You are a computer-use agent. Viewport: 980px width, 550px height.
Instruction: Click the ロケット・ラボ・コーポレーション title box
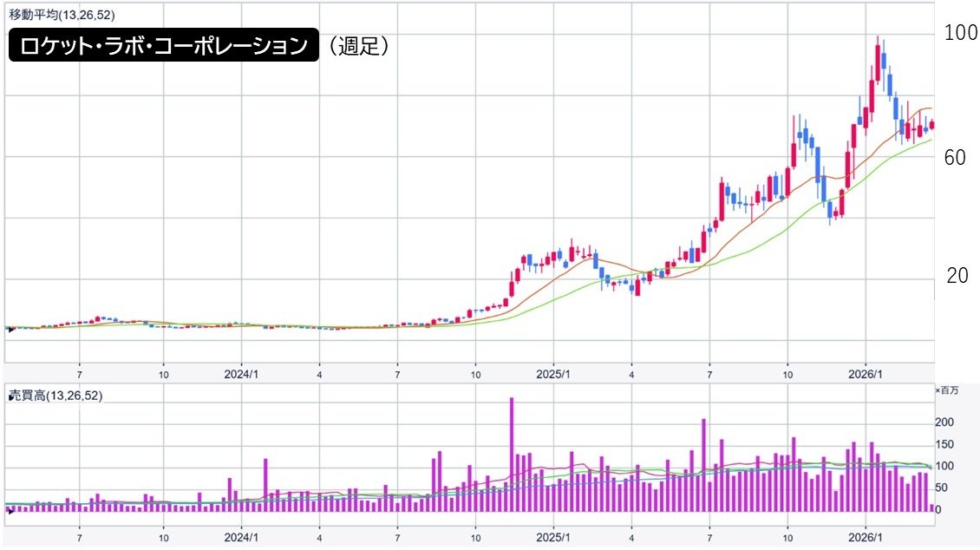pyautogui.click(x=160, y=47)
